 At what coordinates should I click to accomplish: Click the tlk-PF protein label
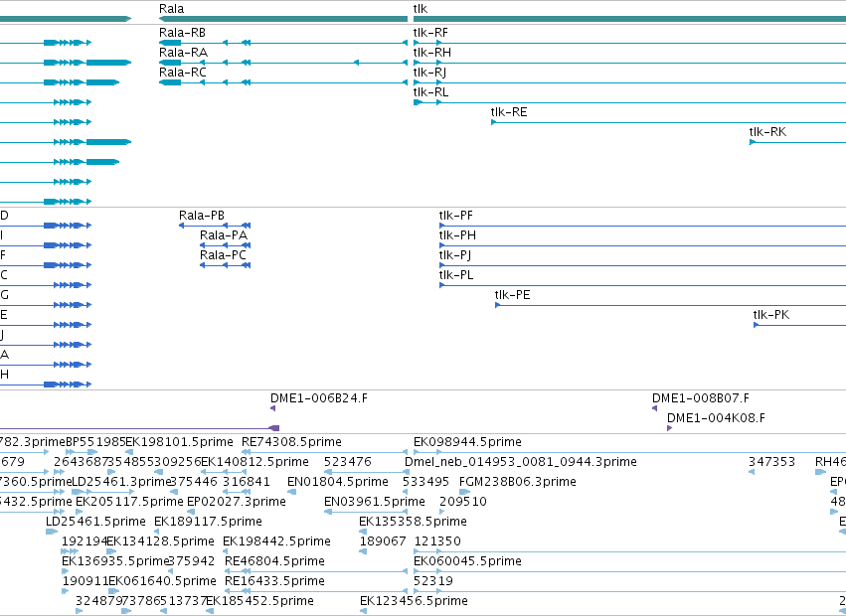pos(456,216)
